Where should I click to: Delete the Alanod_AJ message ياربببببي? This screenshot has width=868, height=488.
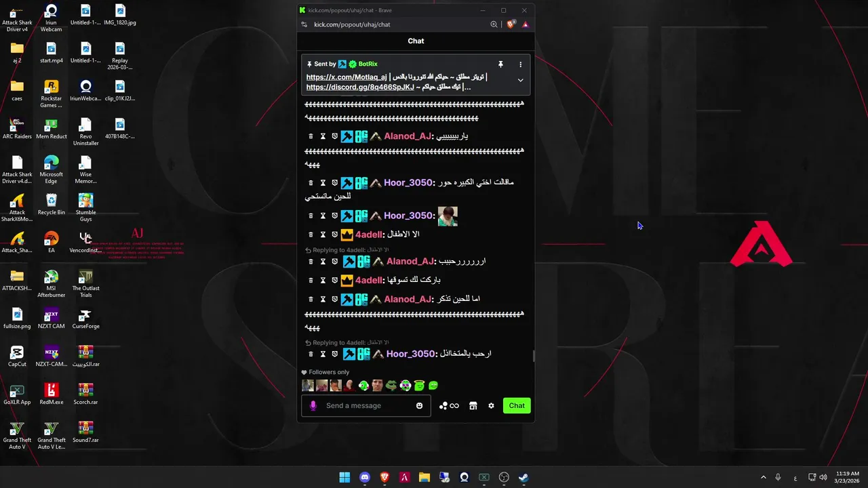tap(311, 136)
